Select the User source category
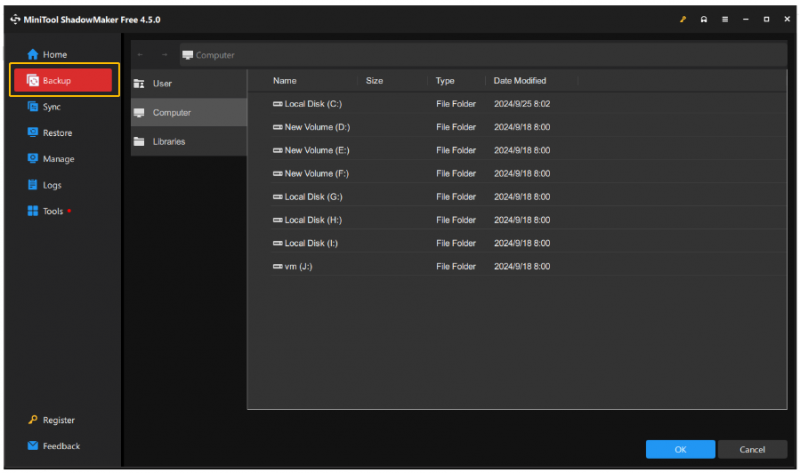Screen dimensions: 800x473 [189, 84]
